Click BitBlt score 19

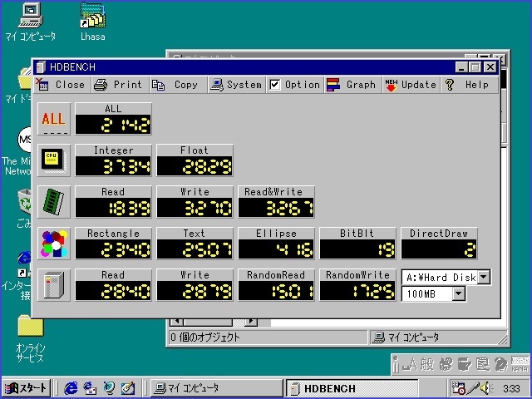357,249
